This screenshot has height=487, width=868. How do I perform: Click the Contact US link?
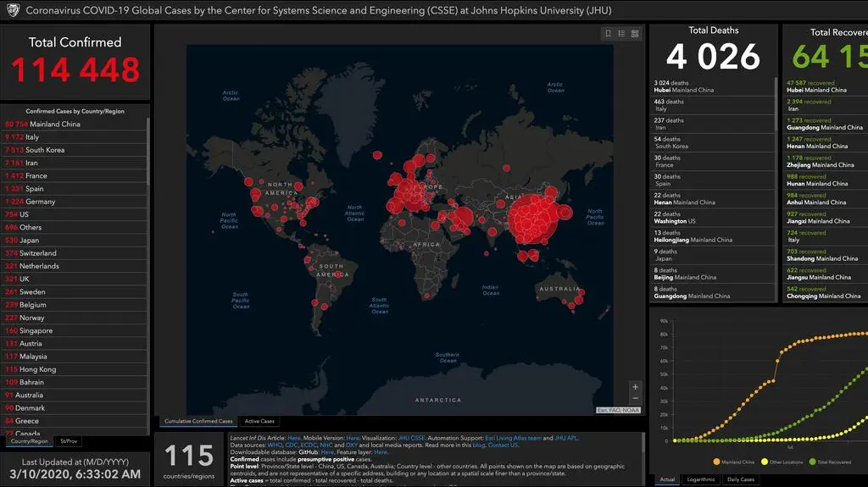point(503,445)
